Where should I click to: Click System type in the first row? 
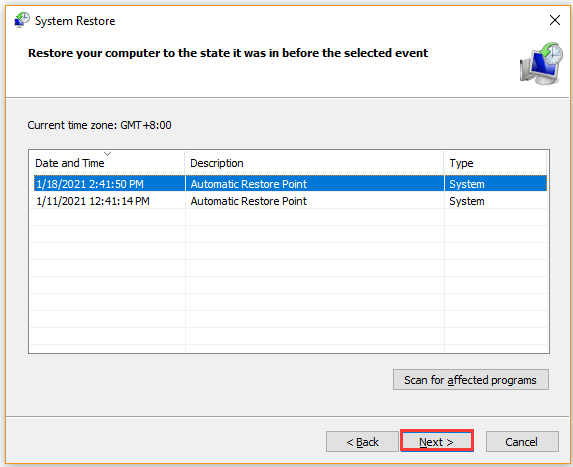467,184
